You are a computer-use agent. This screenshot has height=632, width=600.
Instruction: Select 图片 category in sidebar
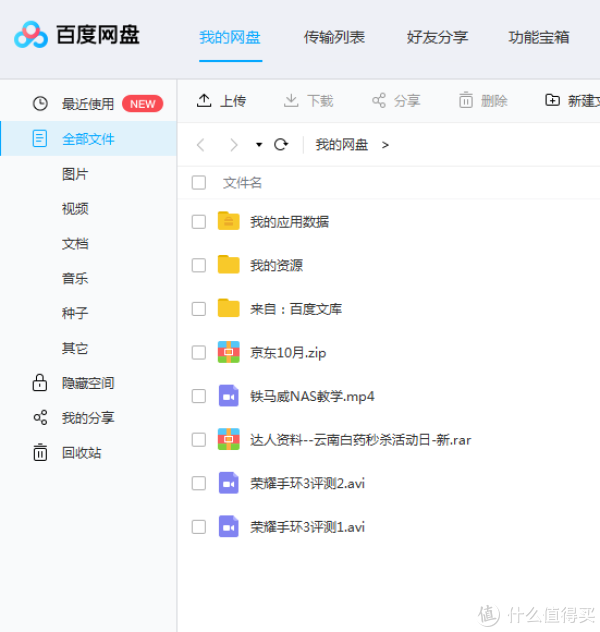pyautogui.click(x=75, y=174)
